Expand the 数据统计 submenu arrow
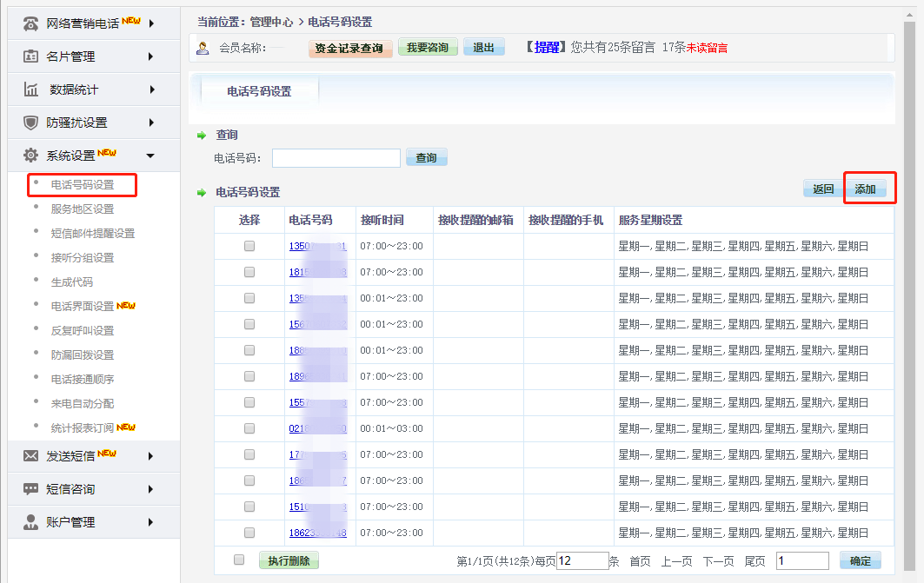924x583 pixels. [x=151, y=89]
